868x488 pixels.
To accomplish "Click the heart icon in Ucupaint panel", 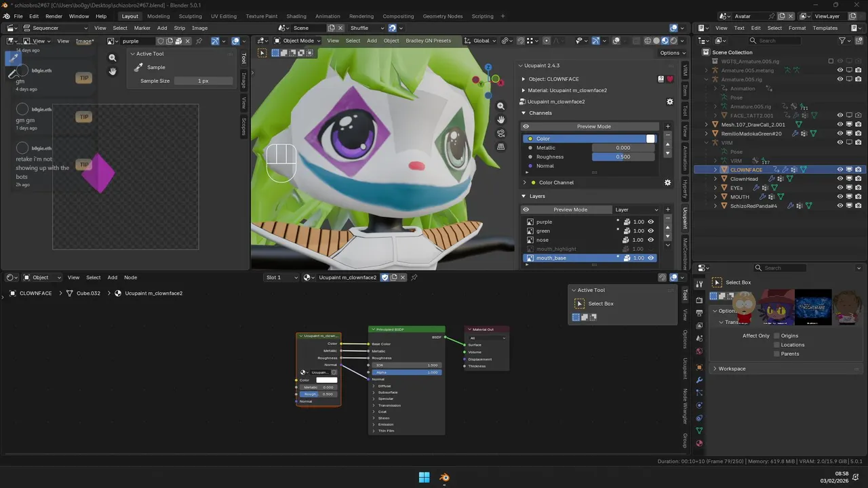I will (670, 79).
